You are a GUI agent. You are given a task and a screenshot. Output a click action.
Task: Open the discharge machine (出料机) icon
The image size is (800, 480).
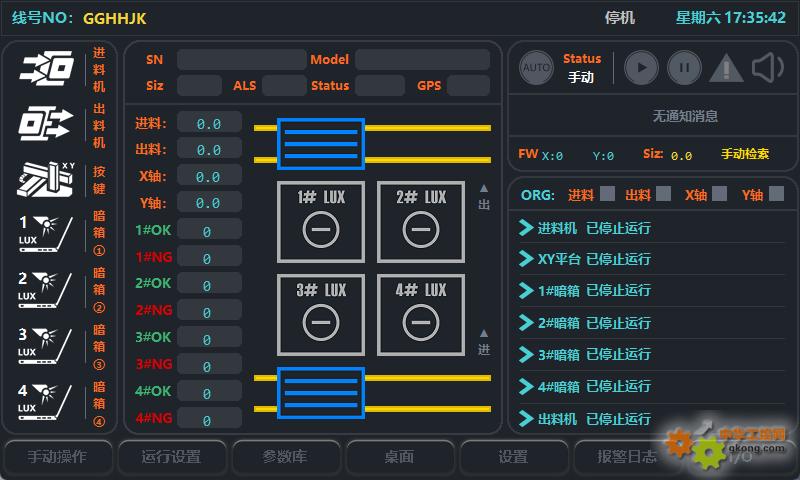(46, 124)
